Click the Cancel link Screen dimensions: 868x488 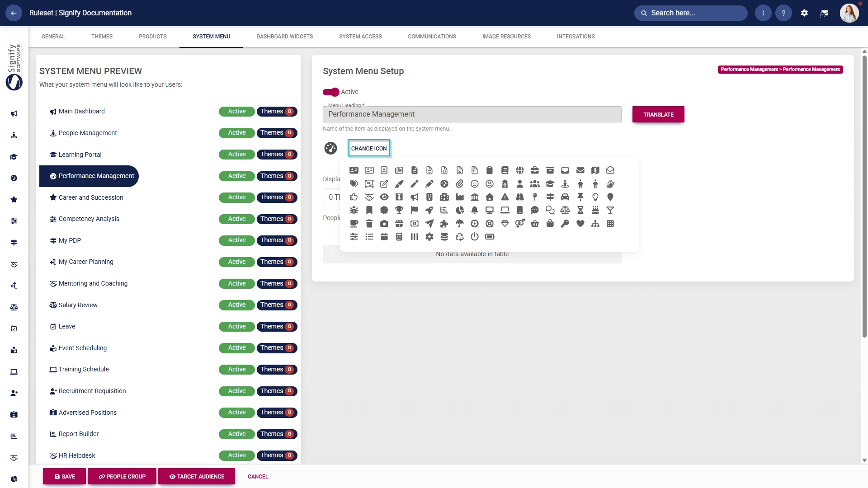[x=258, y=477]
